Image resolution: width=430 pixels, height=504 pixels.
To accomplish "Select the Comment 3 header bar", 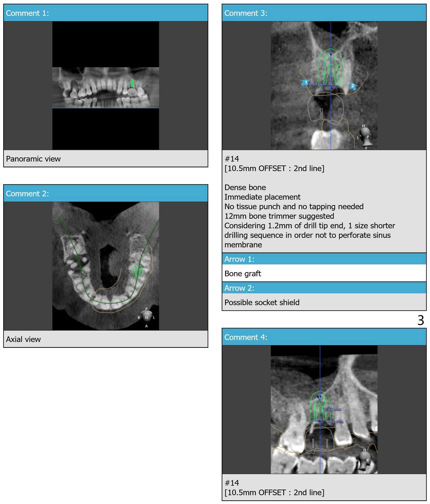I will pyautogui.click(x=324, y=13).
